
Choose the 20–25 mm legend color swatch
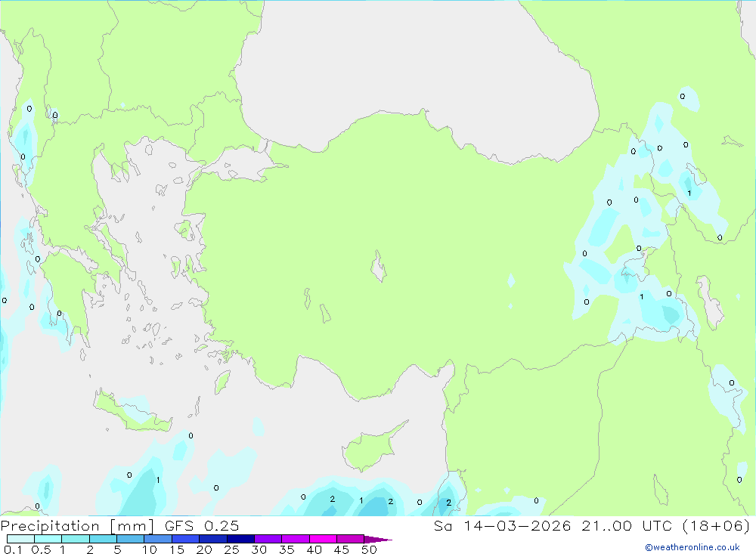[213, 539]
